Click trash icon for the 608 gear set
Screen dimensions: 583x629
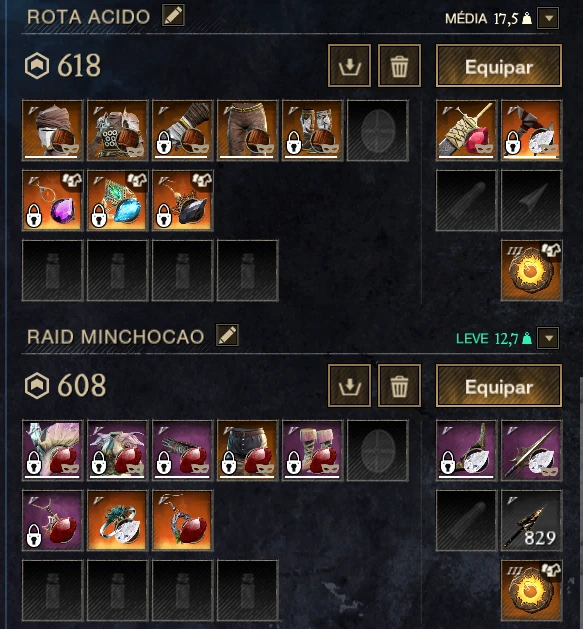(399, 386)
